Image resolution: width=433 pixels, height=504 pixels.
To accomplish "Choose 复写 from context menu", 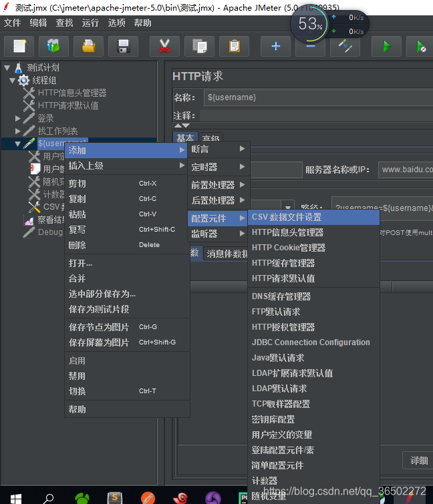I will pyautogui.click(x=127, y=230).
